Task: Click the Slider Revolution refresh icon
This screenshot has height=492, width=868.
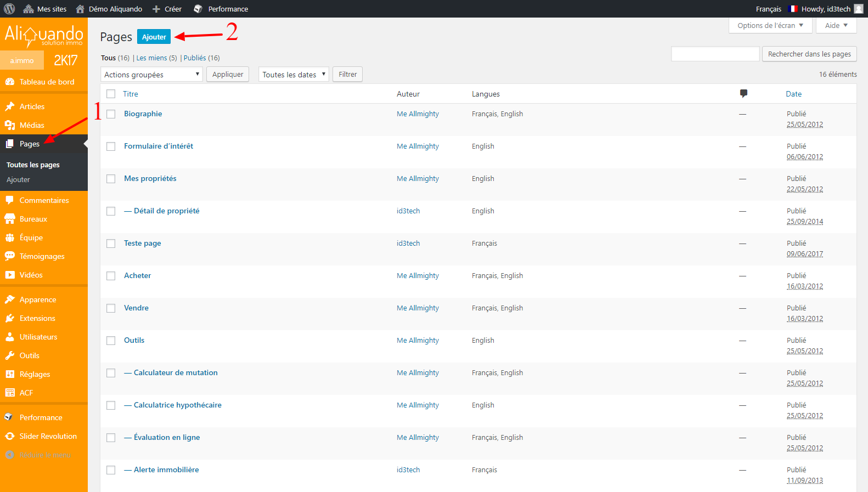Action: tap(10, 436)
